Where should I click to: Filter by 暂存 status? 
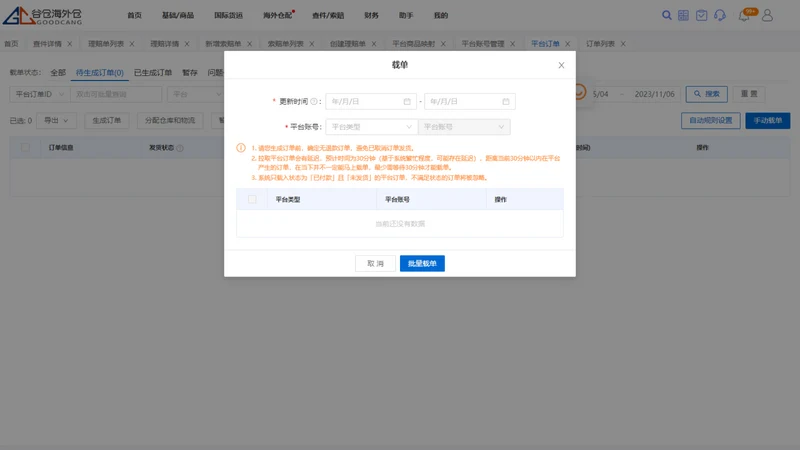tap(190, 72)
